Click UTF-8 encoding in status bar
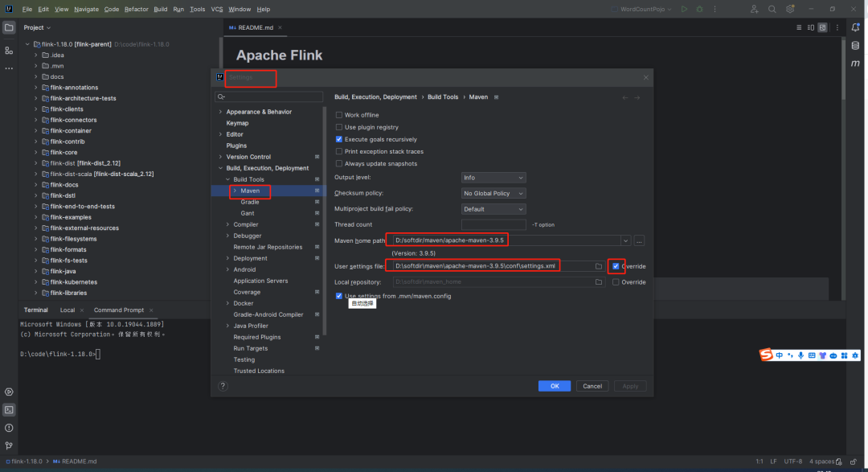The height and width of the screenshot is (472, 868). tap(792, 462)
